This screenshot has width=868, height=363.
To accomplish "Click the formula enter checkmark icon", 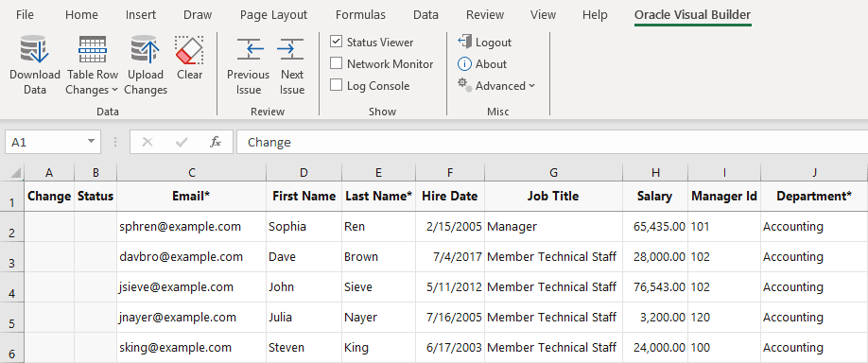I will [181, 142].
